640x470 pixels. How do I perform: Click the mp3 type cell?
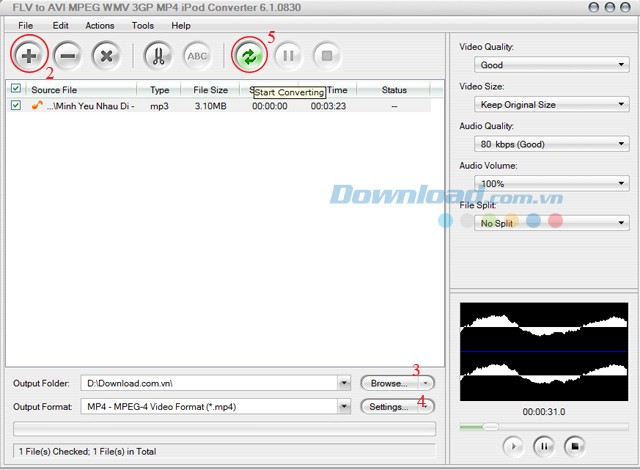pos(159,106)
